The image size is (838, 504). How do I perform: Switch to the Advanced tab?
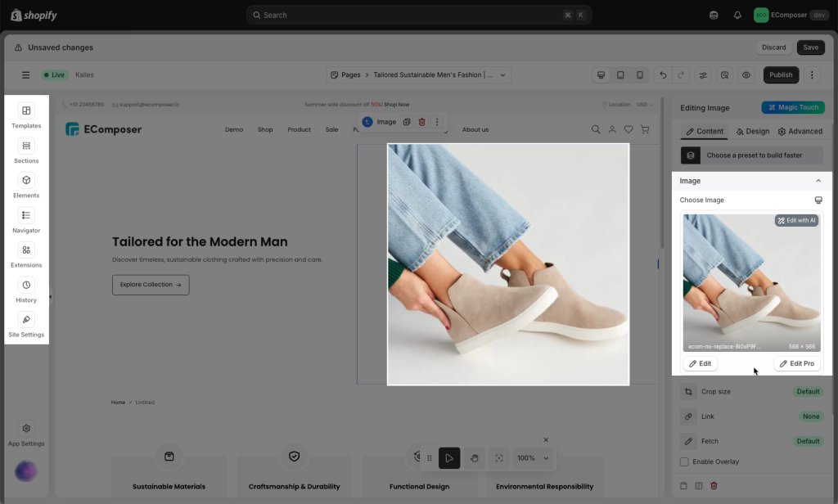800,132
